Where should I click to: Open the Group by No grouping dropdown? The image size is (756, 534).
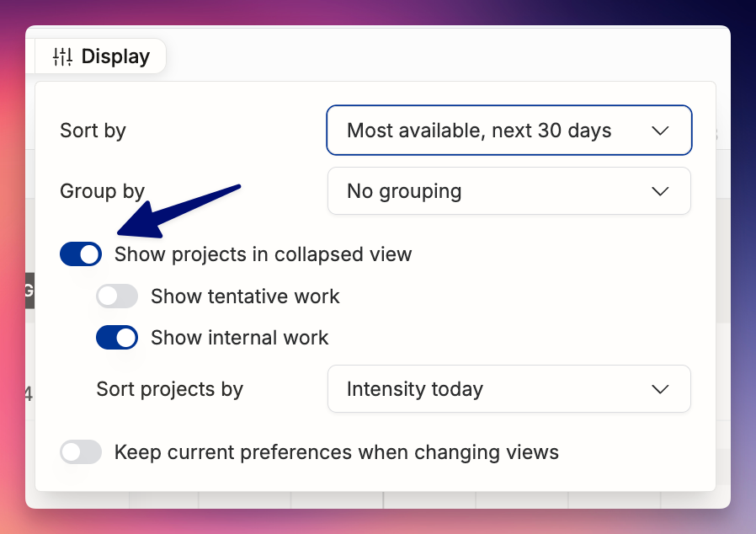click(509, 191)
